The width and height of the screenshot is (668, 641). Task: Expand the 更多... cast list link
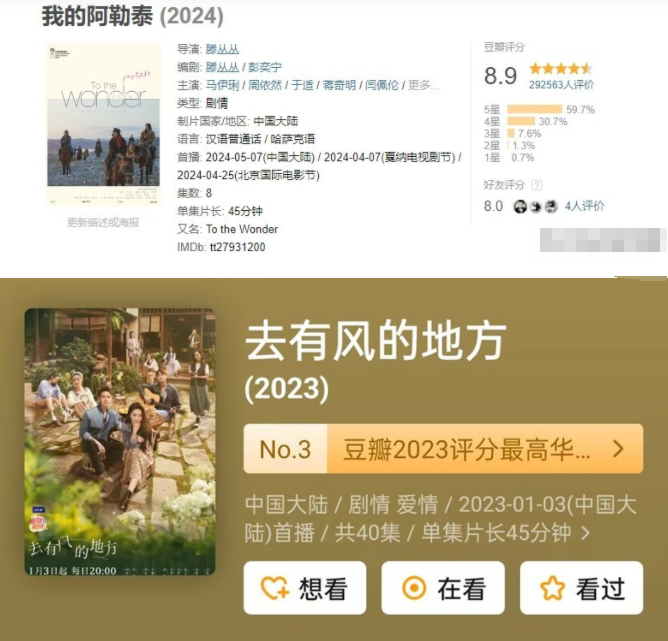[x=423, y=85]
